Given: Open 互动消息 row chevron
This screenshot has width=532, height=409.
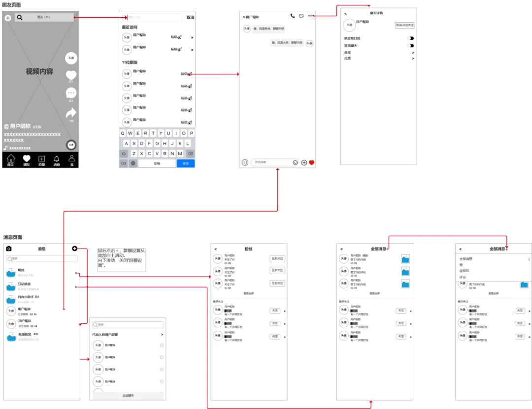Looking at the screenshot, I should [76, 287].
